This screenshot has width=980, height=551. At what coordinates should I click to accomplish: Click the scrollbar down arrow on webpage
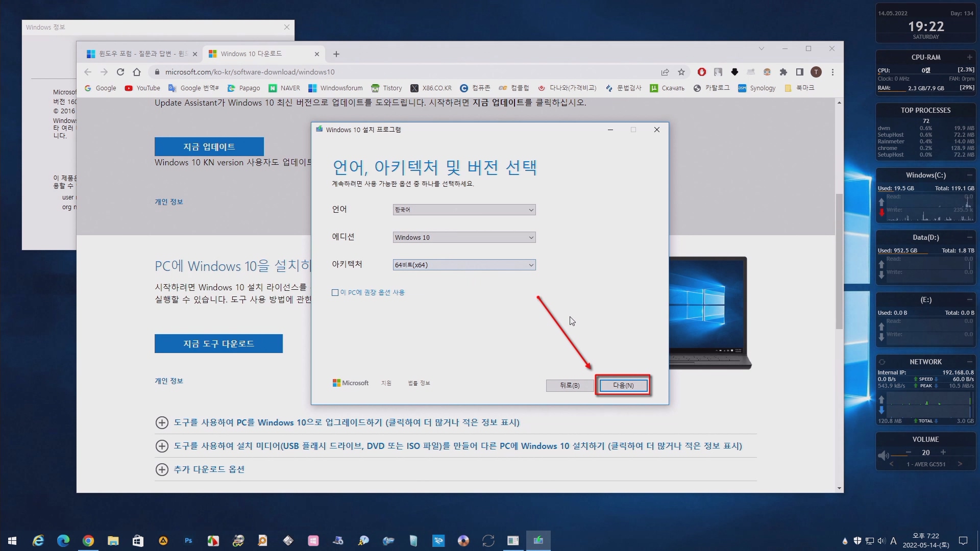(839, 488)
